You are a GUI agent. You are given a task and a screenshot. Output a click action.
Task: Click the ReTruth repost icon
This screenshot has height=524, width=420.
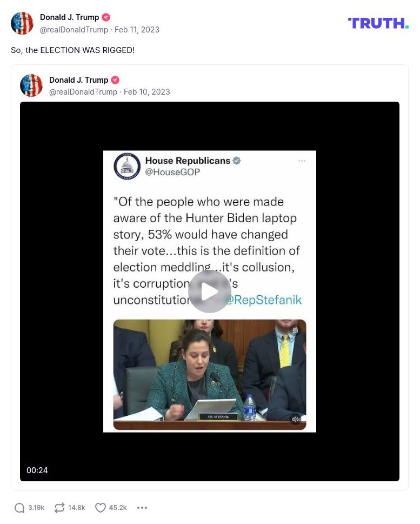tap(59, 508)
